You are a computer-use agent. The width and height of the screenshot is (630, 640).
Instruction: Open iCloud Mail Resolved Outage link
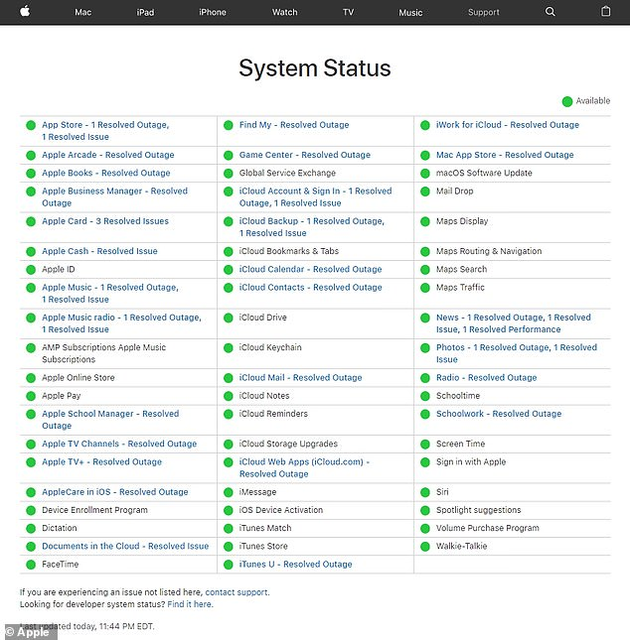pos(301,378)
